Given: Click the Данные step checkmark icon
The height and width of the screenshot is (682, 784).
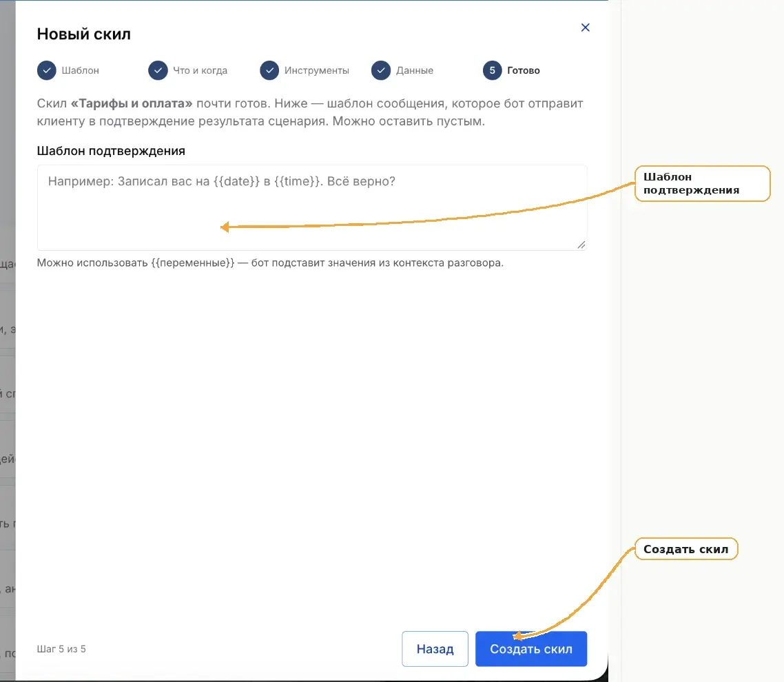Looking at the screenshot, I should (381, 70).
